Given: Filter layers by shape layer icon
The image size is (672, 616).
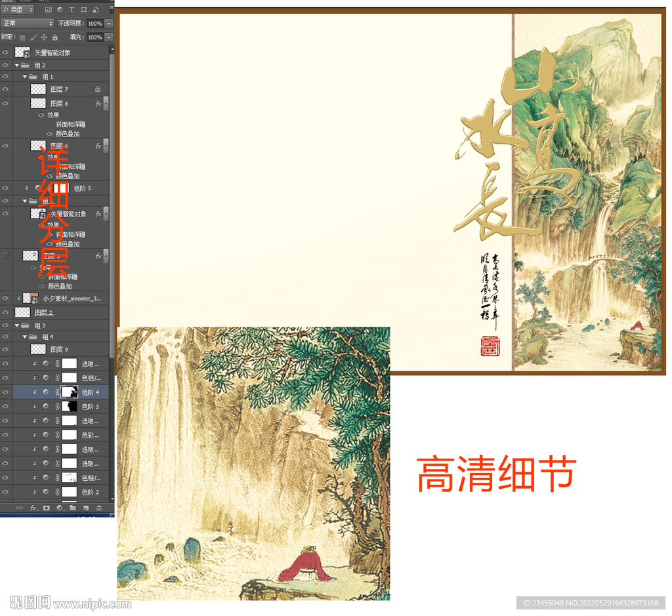Looking at the screenshot, I should (x=83, y=9).
